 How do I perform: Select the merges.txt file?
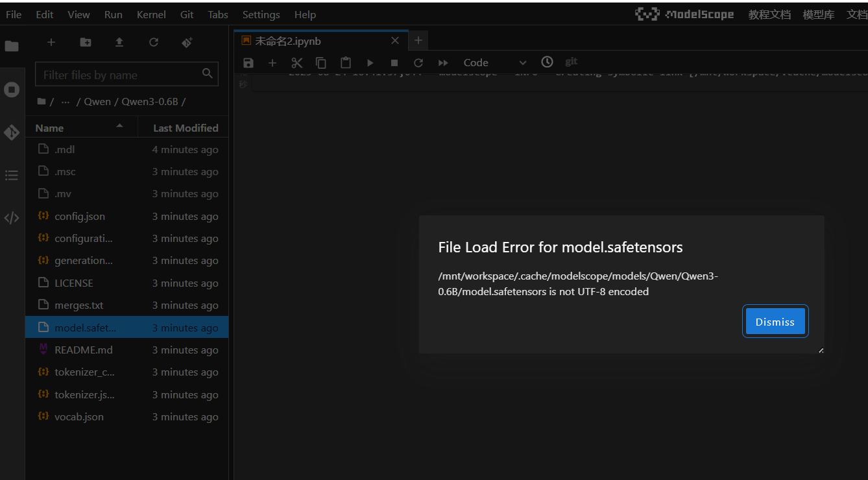click(x=127, y=306)
